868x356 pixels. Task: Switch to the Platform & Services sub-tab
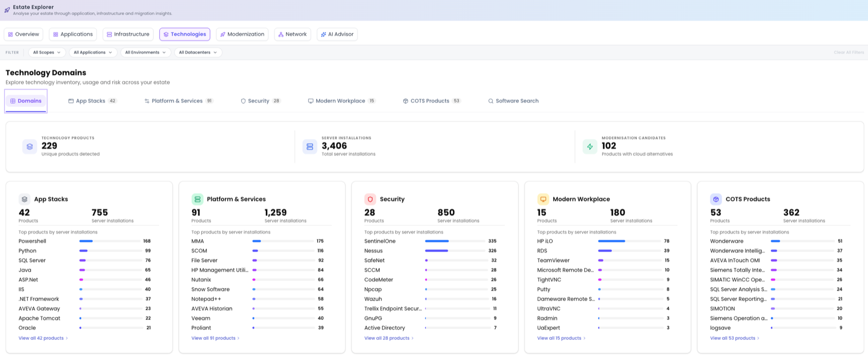[178, 101]
